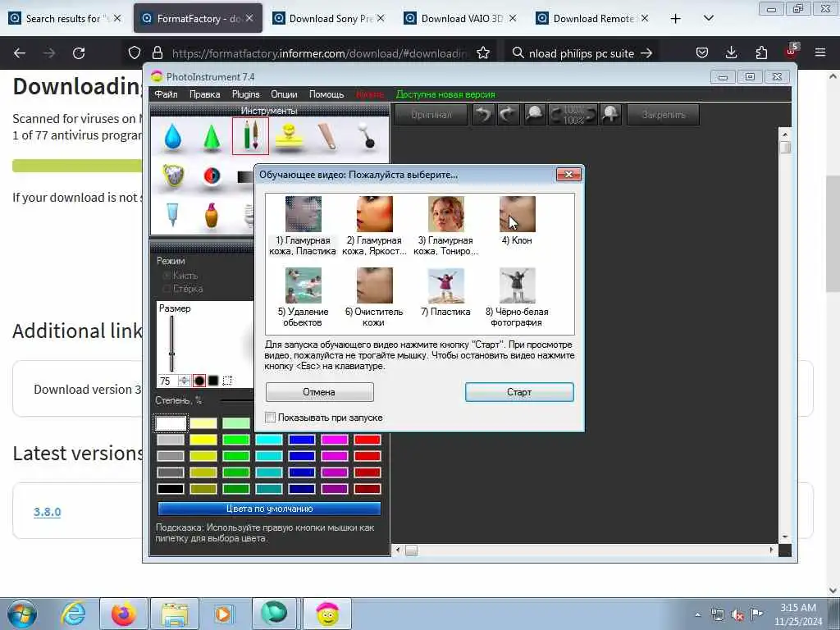
Task: Open the Помощь menu
Action: tap(326, 94)
